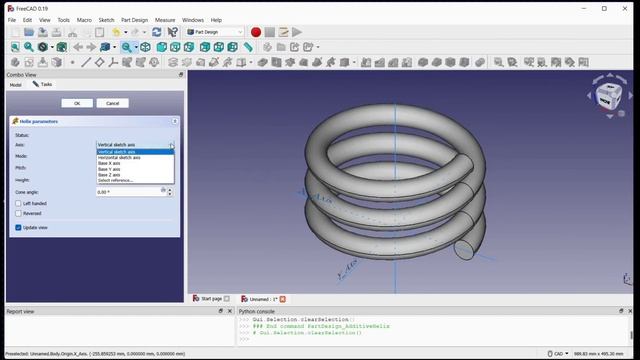Click the Cone angle input field

pyautogui.click(x=131, y=192)
